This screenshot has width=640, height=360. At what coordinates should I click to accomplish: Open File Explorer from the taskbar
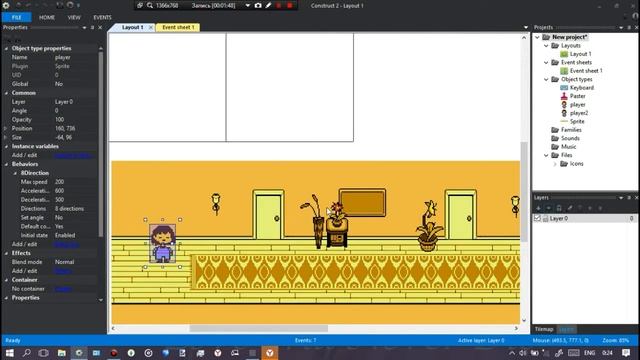pos(62,353)
